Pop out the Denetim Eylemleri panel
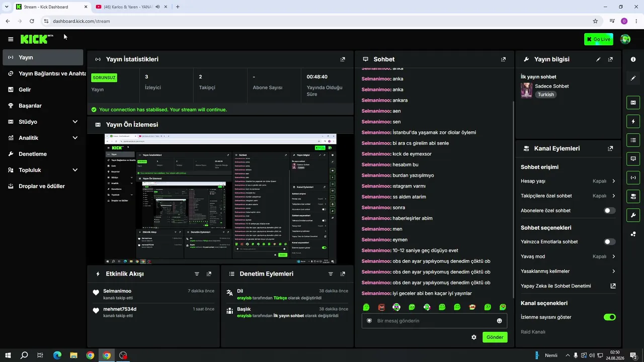 click(343, 274)
